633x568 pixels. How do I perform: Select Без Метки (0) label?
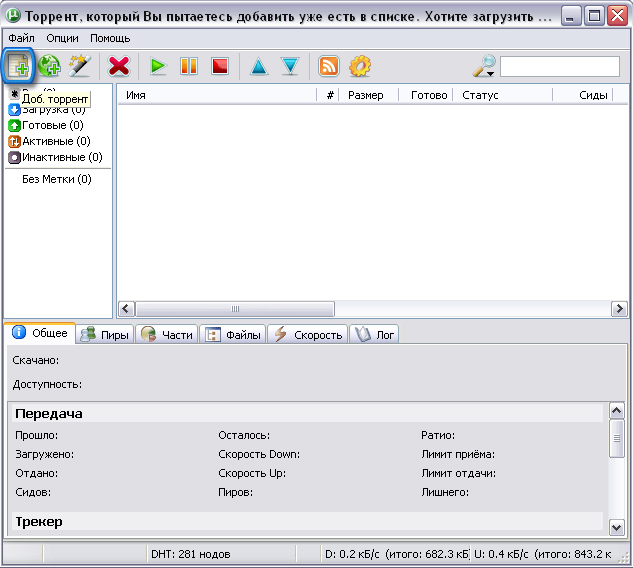56,179
